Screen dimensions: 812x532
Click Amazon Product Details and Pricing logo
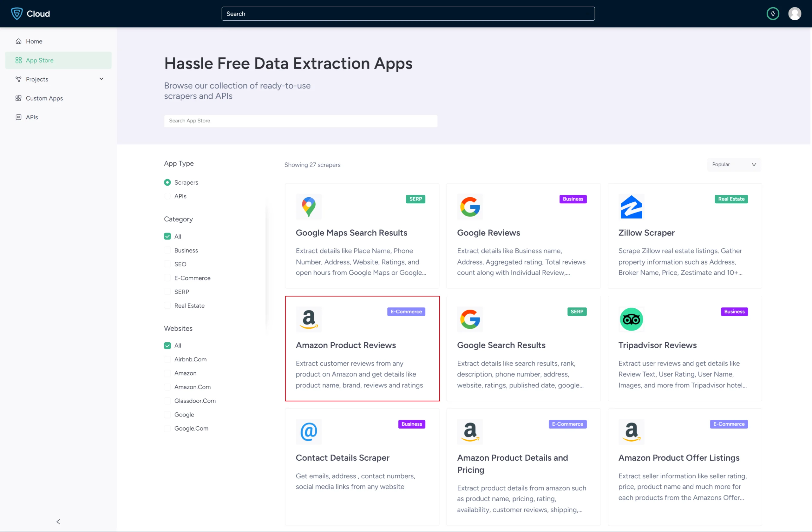tap(470, 432)
